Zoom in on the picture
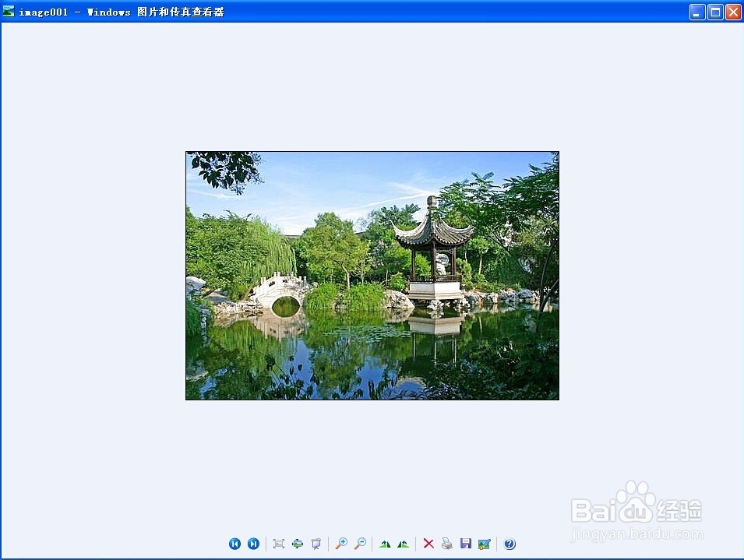The image size is (744, 560). (342, 544)
